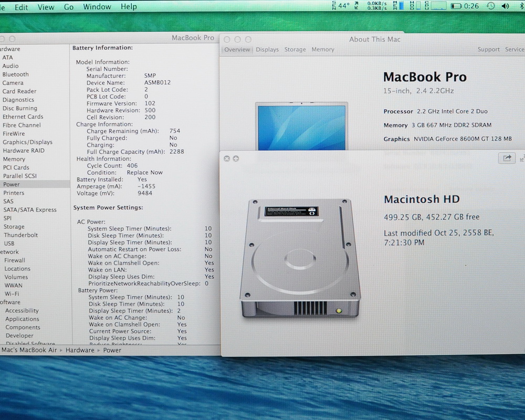Open the Go menu
525x420 pixels.
coord(69,7)
